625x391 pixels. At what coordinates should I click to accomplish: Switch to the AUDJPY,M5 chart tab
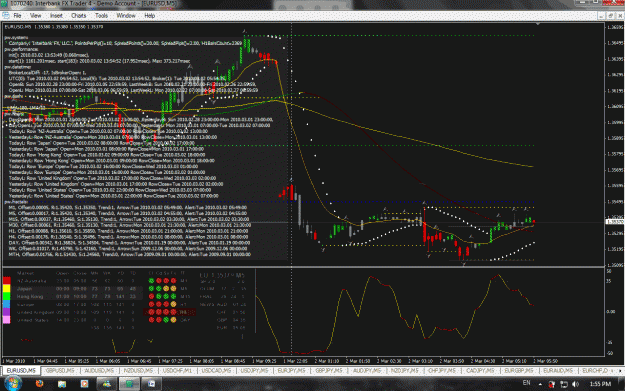coord(367,371)
